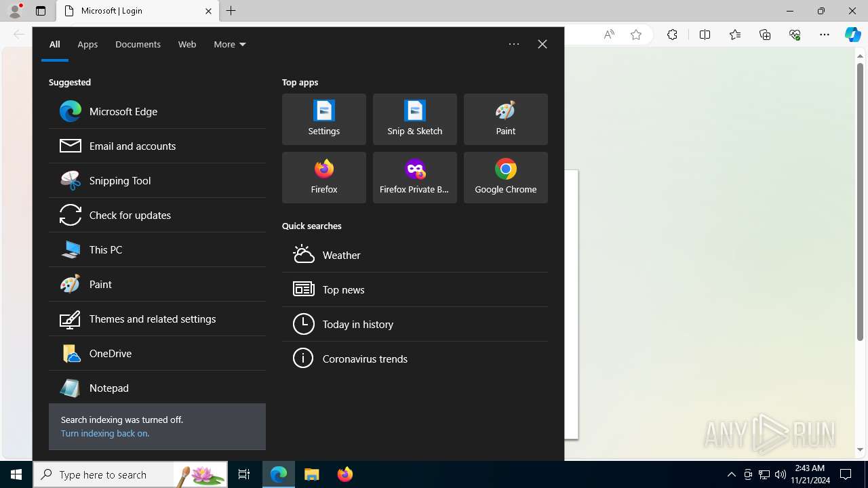Open Edge tab actions menu
The image size is (868, 488).
coord(41,11)
